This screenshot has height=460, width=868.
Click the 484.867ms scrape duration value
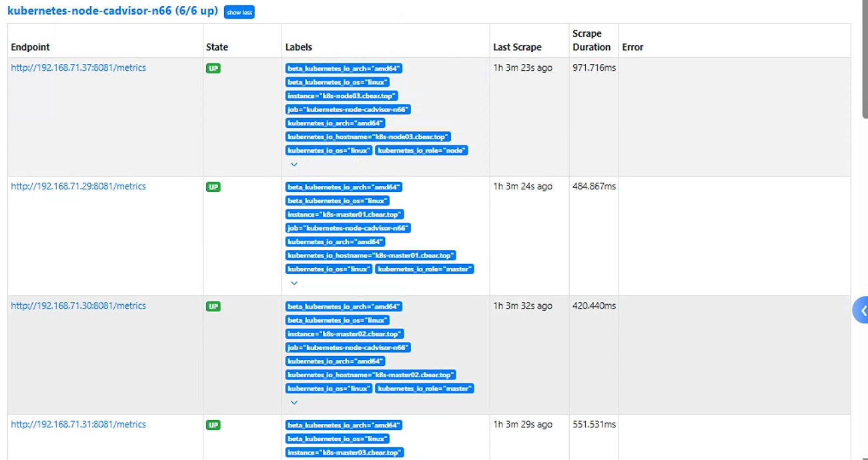[x=594, y=187]
